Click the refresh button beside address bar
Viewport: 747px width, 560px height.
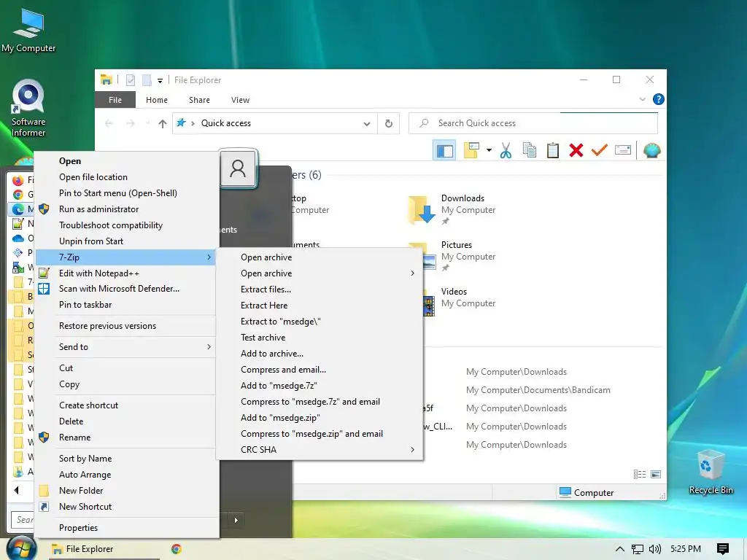pos(389,123)
